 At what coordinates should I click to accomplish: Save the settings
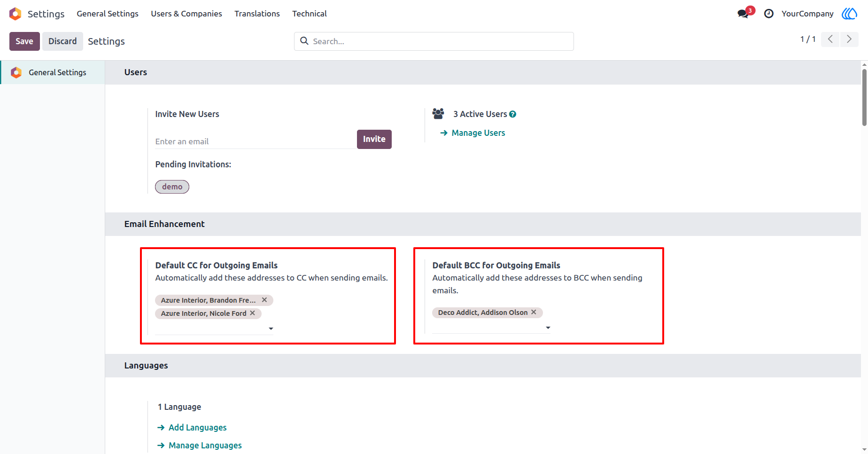click(24, 41)
